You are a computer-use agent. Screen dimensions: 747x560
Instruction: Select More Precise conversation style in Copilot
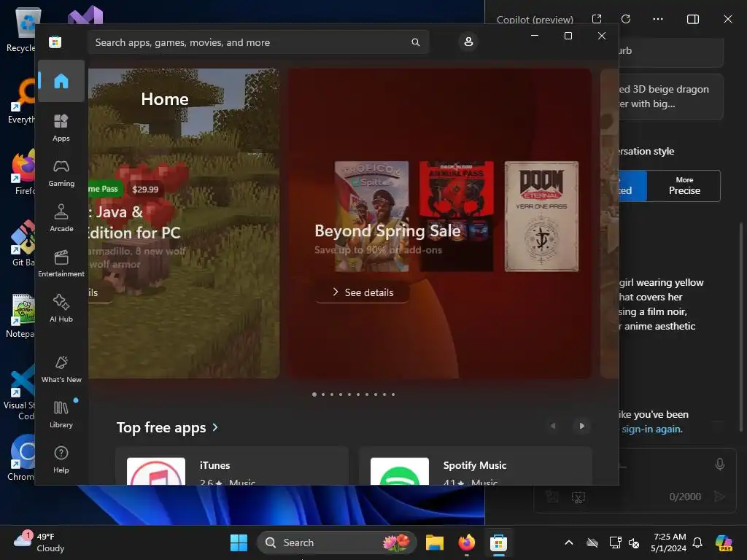click(684, 186)
